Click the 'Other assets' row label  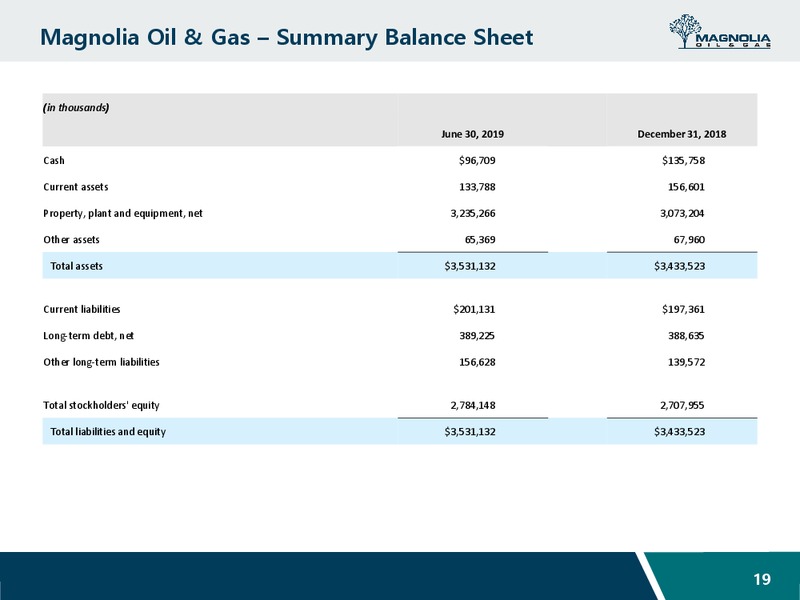(71, 240)
